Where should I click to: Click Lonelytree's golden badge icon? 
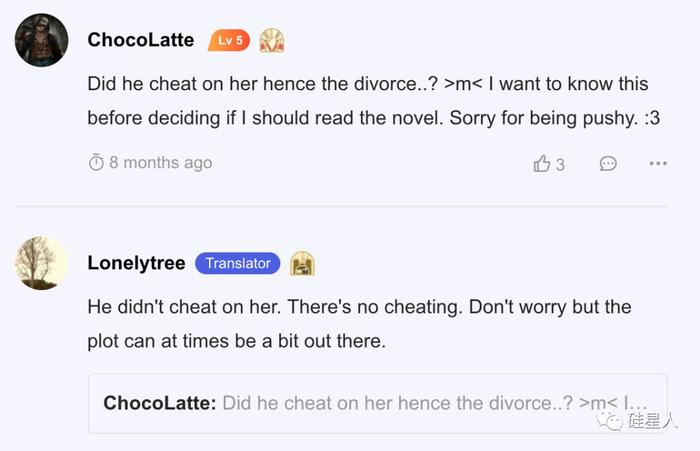point(302,263)
